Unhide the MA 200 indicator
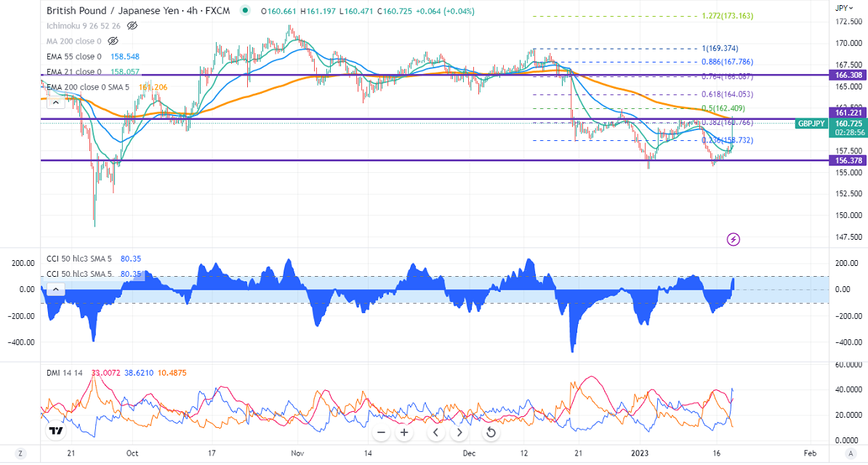 [x=113, y=41]
